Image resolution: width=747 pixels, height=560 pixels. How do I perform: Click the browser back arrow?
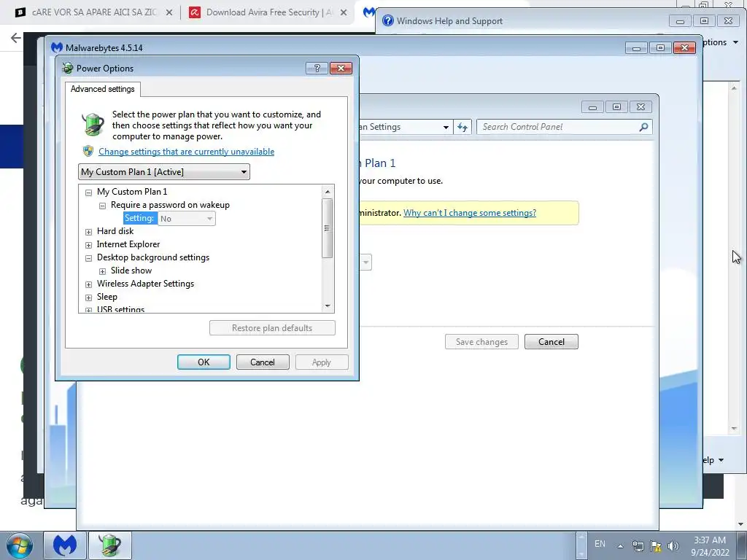[16, 38]
